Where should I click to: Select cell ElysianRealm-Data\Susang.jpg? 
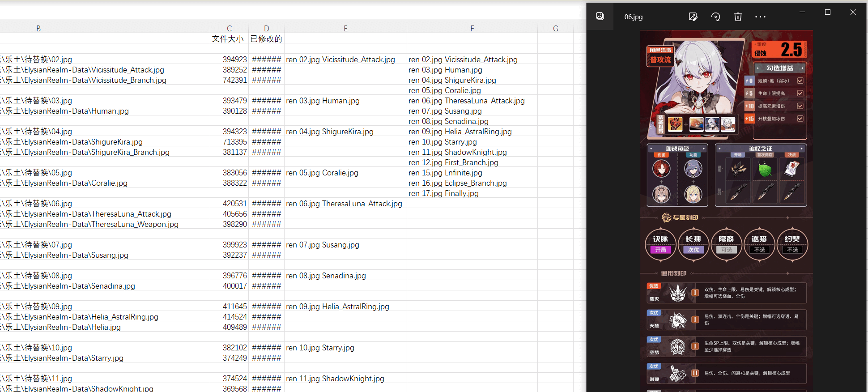tap(105, 255)
